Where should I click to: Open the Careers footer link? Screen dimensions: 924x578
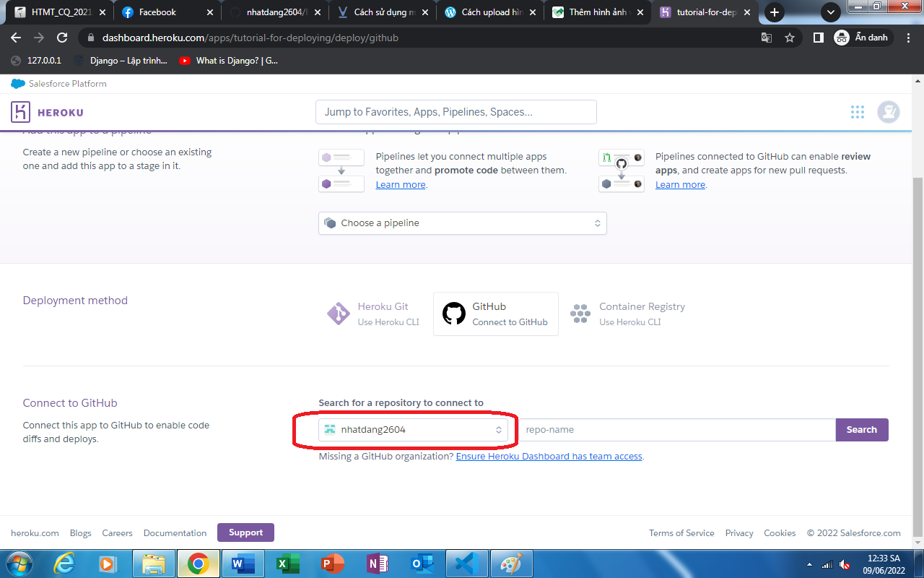(x=117, y=533)
